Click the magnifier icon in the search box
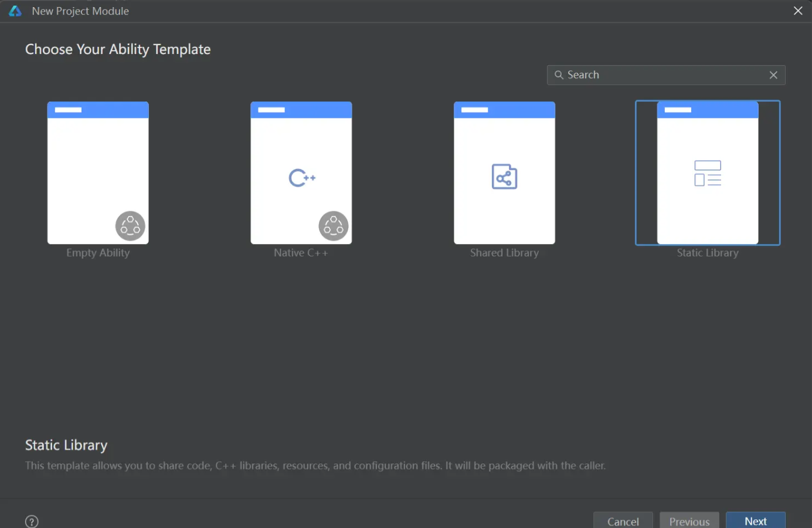Viewport: 812px width, 528px height. tap(559, 75)
